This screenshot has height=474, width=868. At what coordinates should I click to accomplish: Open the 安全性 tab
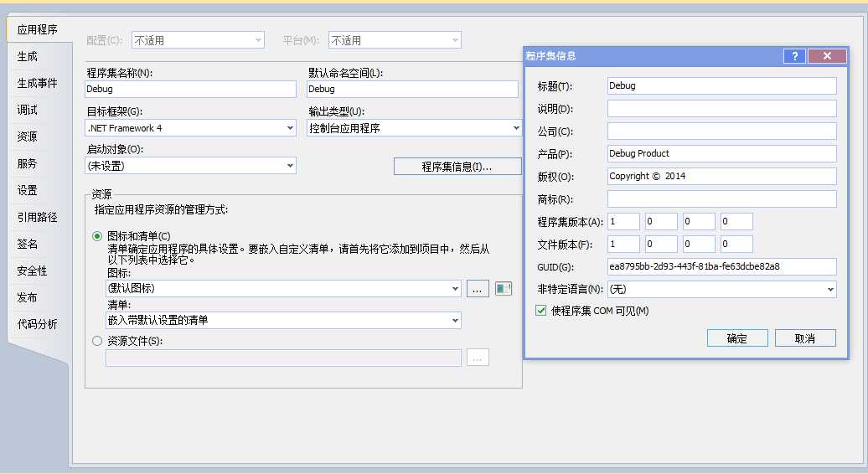click(32, 271)
